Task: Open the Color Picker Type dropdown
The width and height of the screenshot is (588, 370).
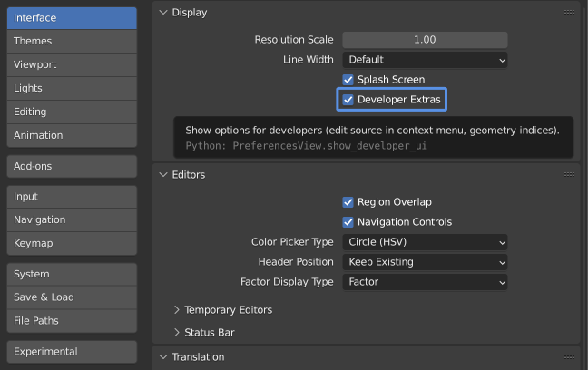Action: tap(425, 242)
